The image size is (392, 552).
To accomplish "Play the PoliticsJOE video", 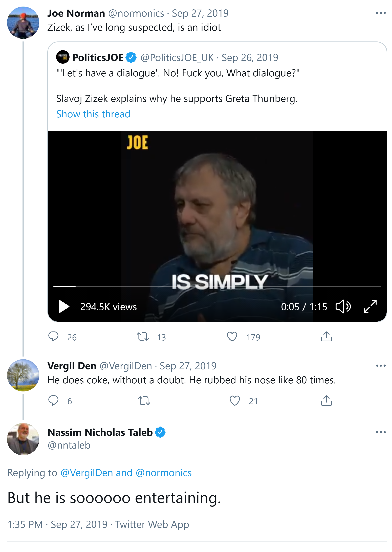I will coord(64,306).
